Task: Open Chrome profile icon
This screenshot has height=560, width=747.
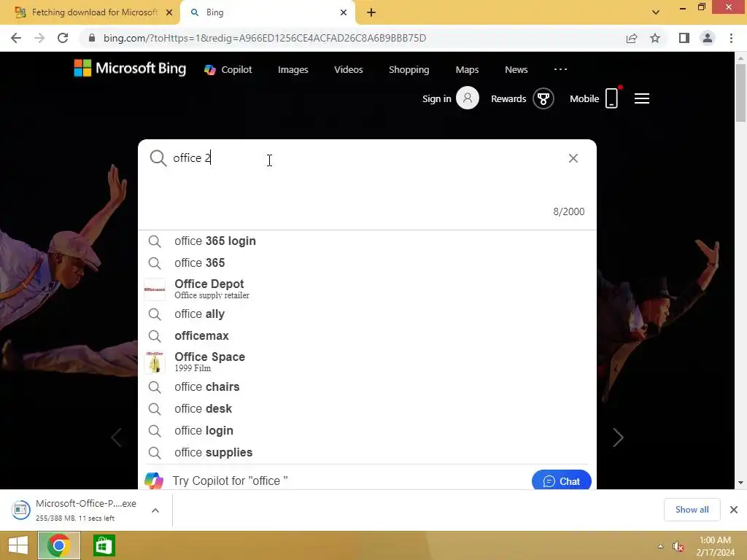Action: (708, 38)
